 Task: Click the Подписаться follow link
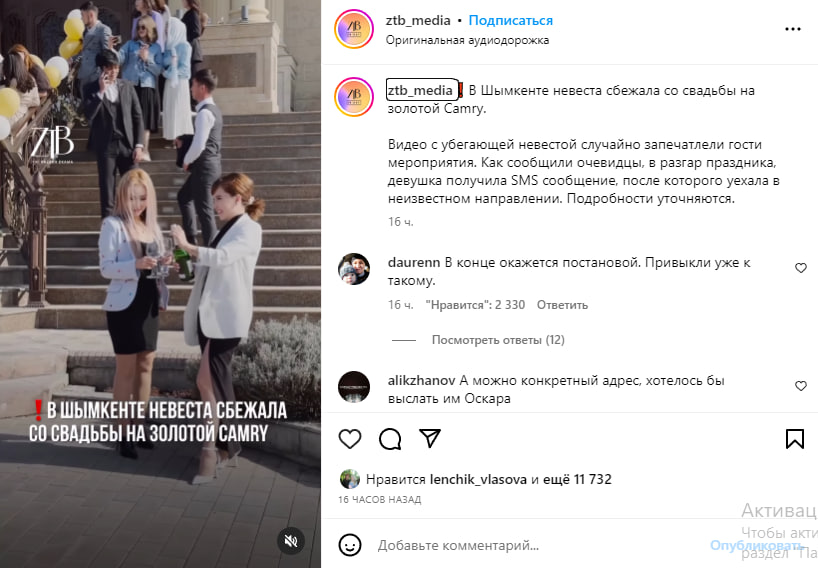[x=511, y=20]
